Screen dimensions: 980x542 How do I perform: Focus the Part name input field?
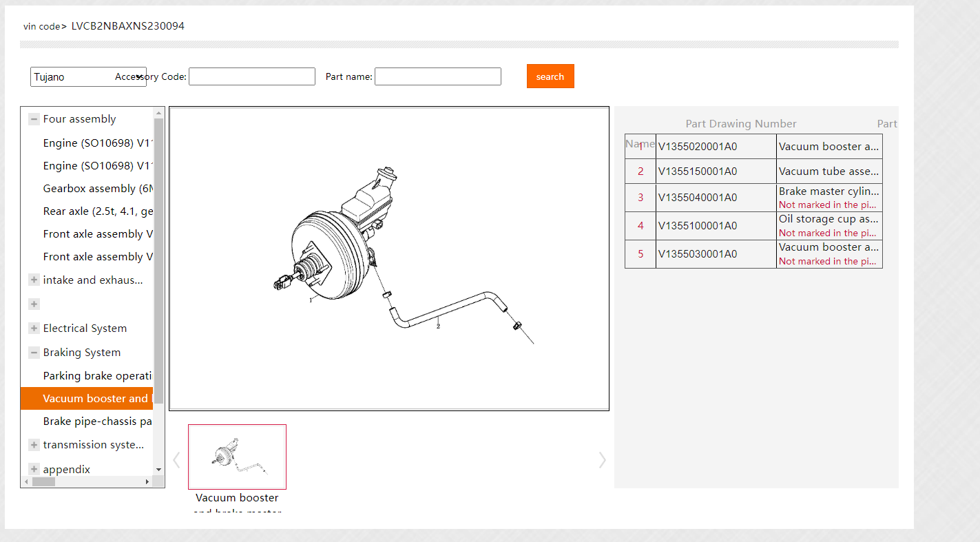tap(438, 76)
